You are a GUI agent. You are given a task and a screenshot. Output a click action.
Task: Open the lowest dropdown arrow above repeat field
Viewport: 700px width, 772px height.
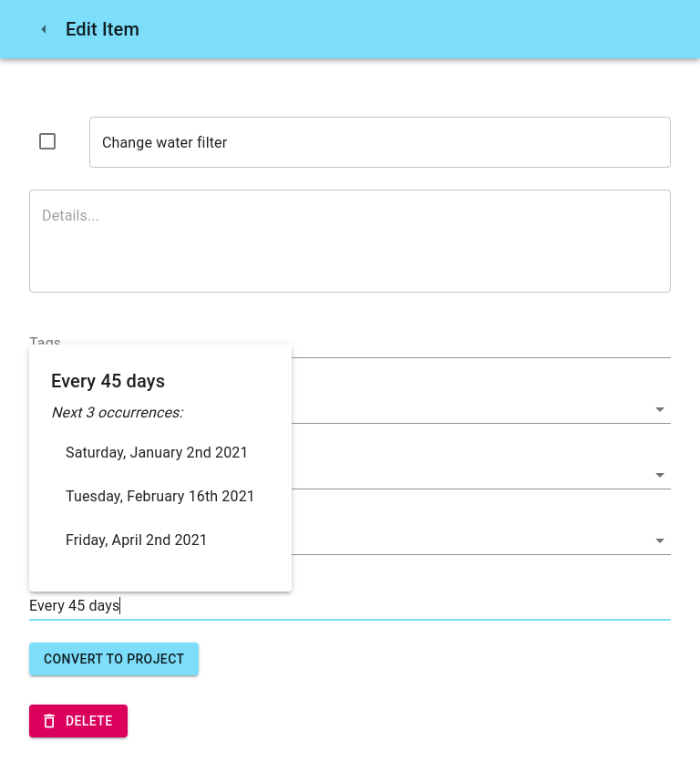pyautogui.click(x=660, y=540)
